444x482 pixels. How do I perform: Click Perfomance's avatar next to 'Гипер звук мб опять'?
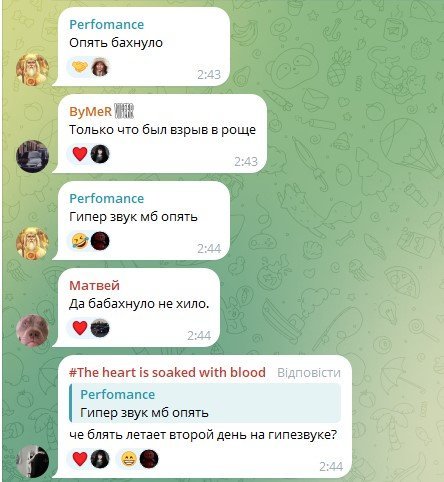32,243
